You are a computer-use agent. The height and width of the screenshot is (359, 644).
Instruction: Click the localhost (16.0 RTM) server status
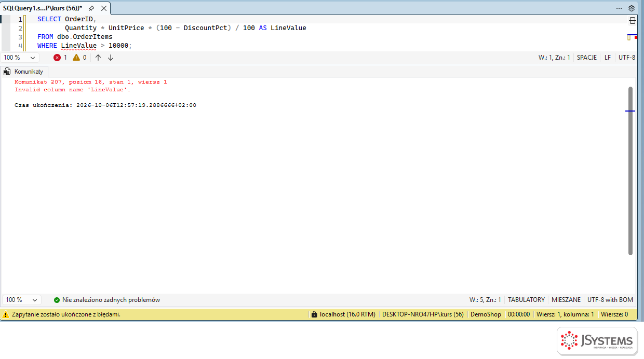pyautogui.click(x=343, y=314)
